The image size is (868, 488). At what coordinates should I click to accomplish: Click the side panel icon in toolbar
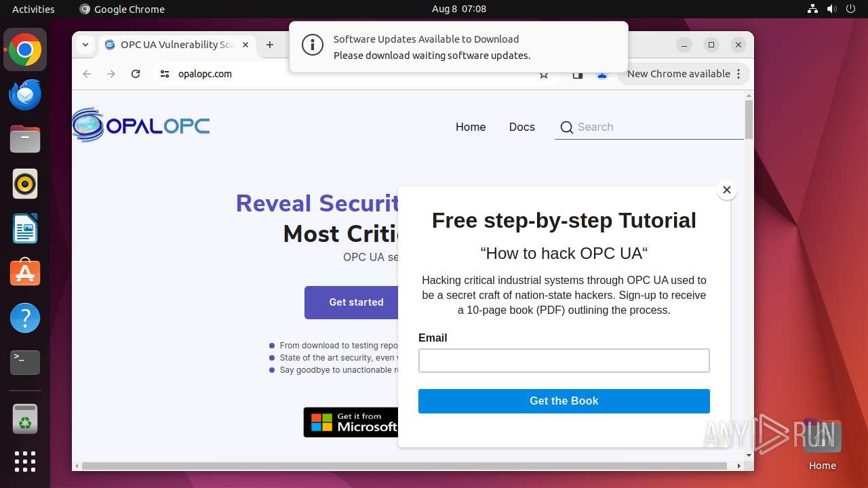(578, 74)
